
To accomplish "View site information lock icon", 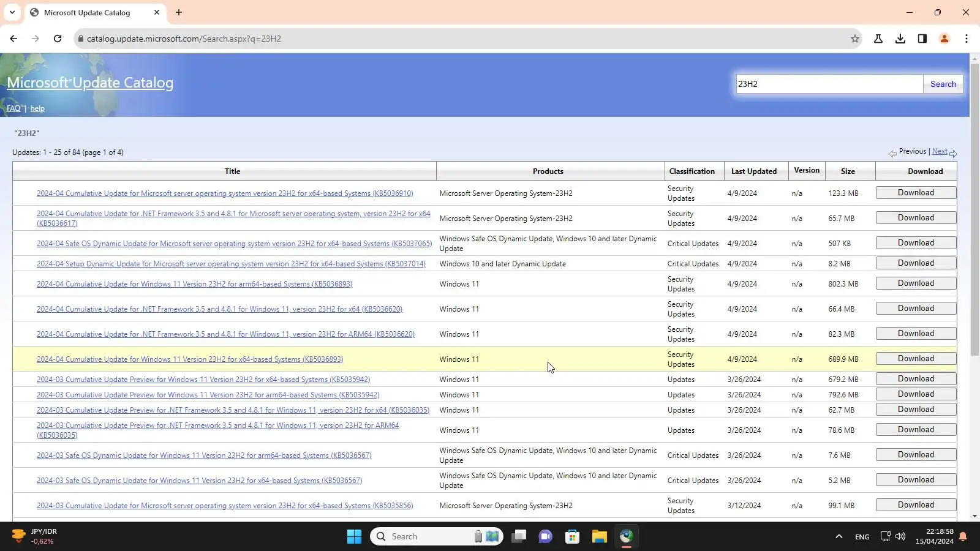I will pyautogui.click(x=80, y=39).
